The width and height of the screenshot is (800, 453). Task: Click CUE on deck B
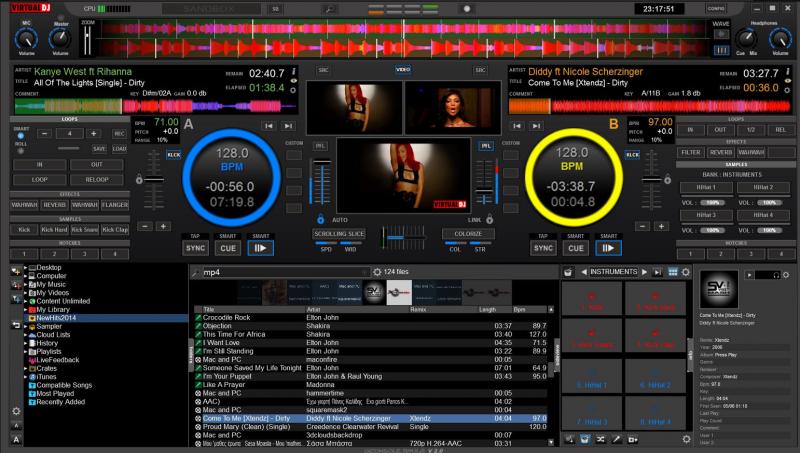tap(576, 248)
